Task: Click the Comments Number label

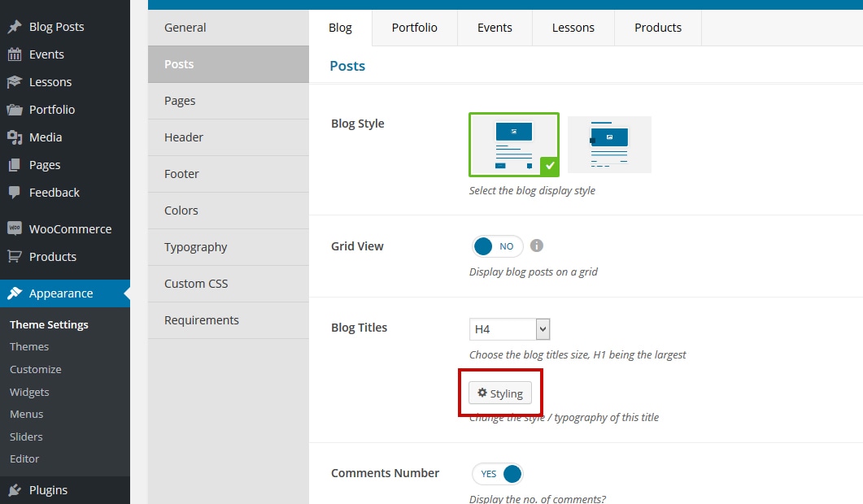Action: coord(386,473)
